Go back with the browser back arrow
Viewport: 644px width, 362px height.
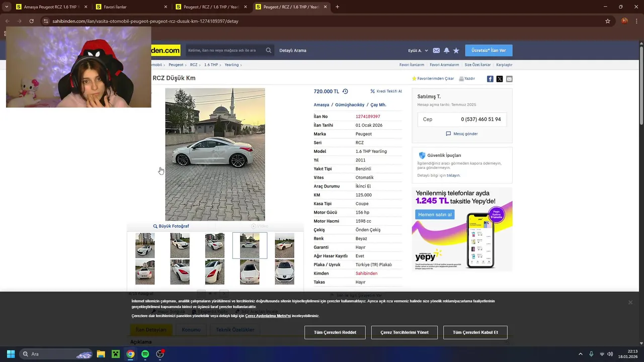(7, 21)
